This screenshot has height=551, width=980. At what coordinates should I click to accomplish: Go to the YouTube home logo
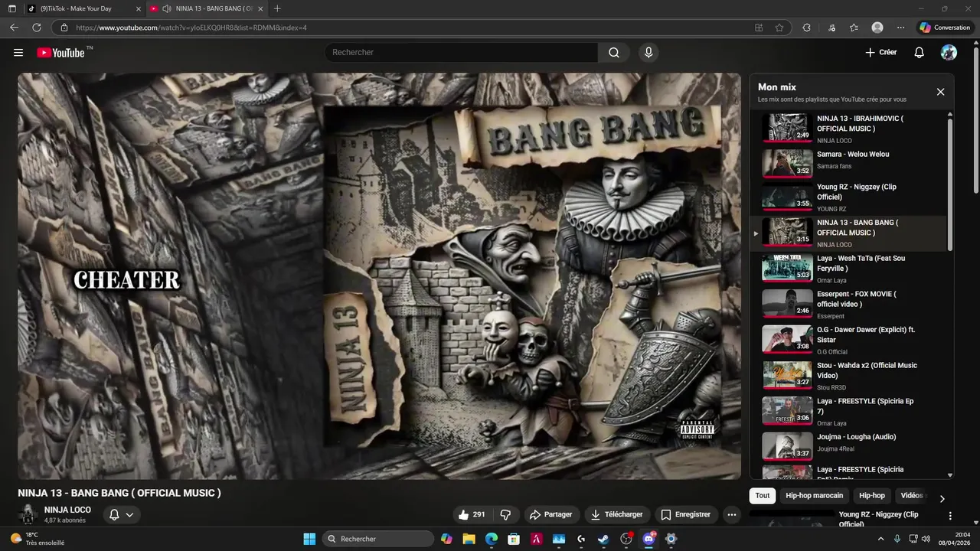click(x=61, y=52)
